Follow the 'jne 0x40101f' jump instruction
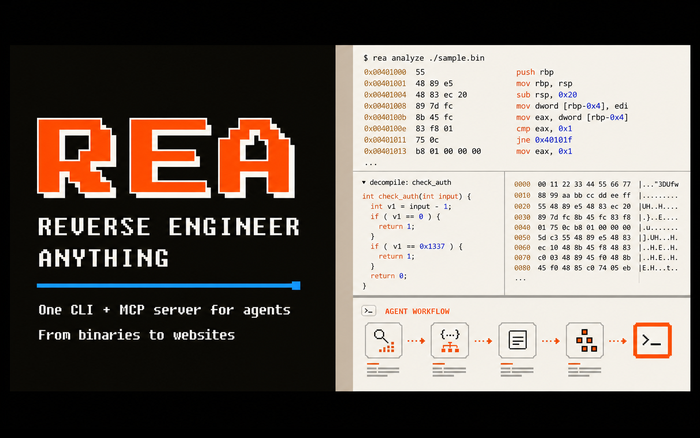700x438 pixels. (x=544, y=140)
